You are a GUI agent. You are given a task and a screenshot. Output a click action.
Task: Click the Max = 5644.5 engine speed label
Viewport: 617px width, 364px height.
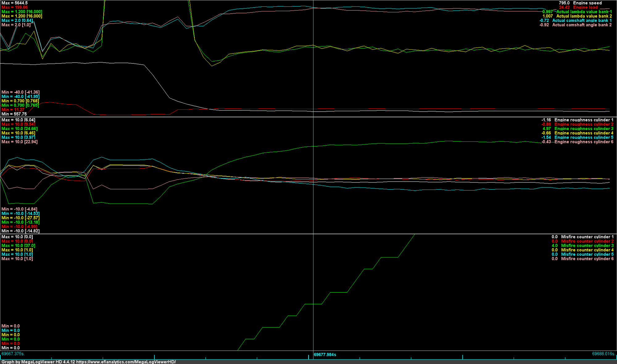(x=14, y=3)
